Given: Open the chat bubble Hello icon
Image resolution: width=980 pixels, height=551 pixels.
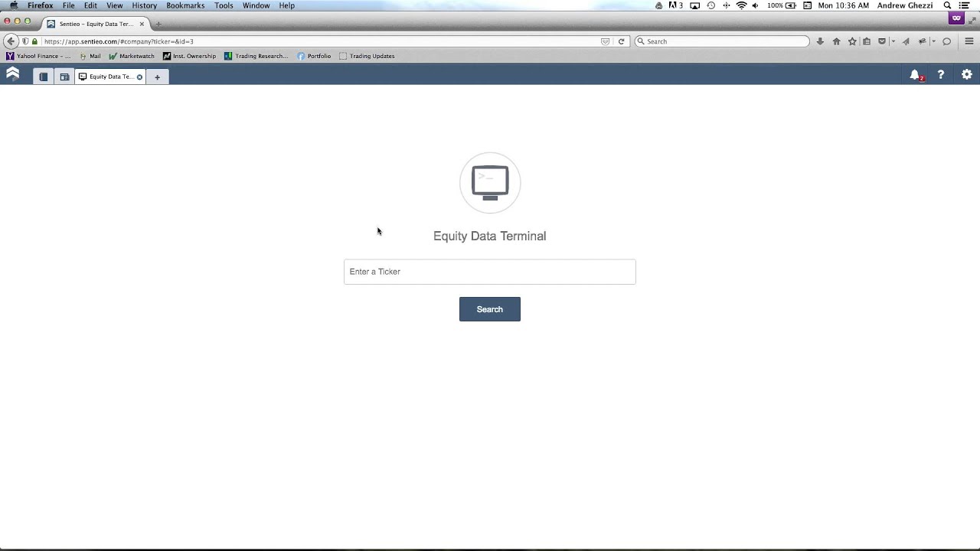Looking at the screenshot, I should tap(947, 41).
